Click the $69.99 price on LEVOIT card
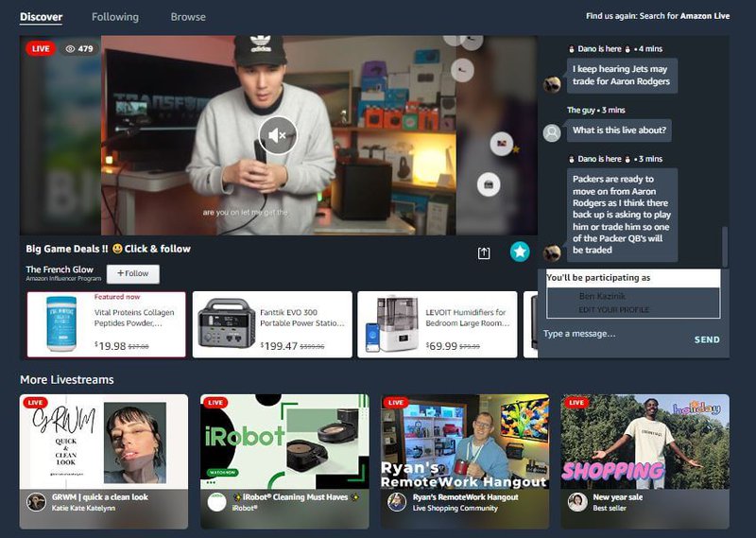Image resolution: width=756 pixels, height=538 pixels. pos(441,346)
